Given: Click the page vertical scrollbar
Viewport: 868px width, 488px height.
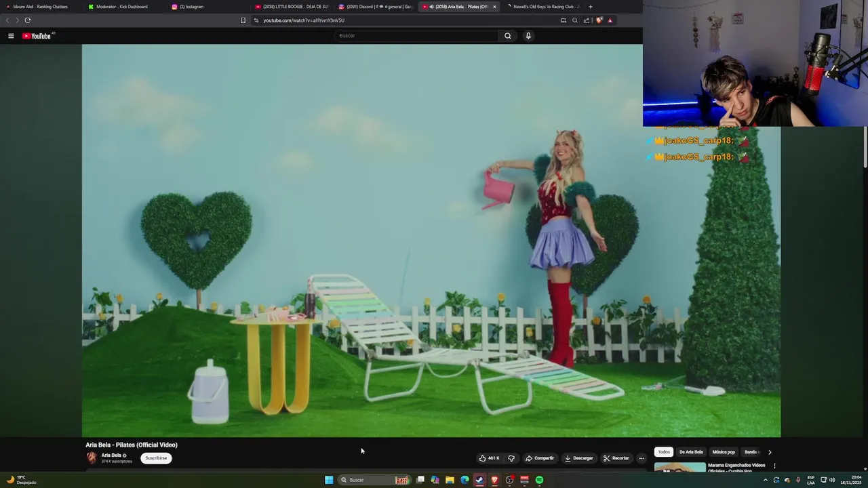Looking at the screenshot, I should click(x=865, y=146).
